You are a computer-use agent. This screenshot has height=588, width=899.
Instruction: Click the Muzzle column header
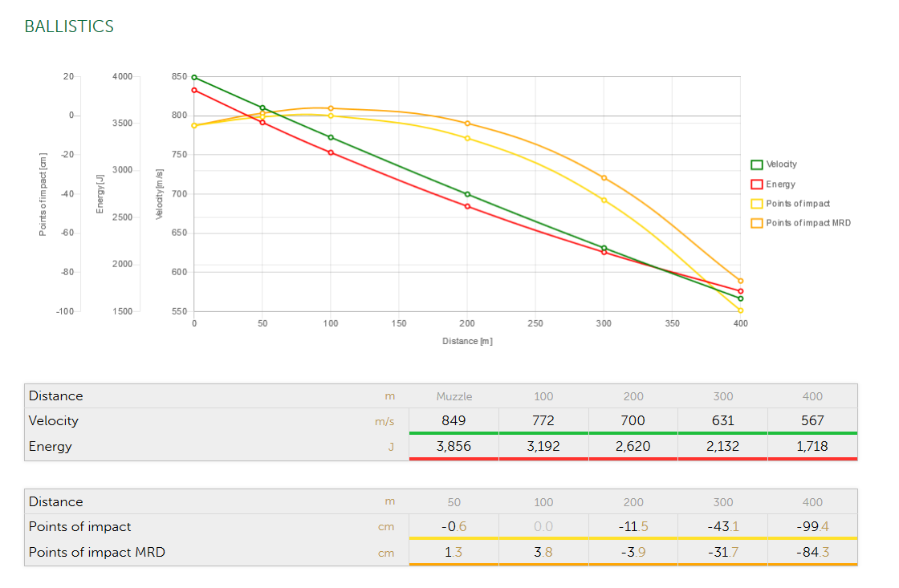tap(454, 396)
